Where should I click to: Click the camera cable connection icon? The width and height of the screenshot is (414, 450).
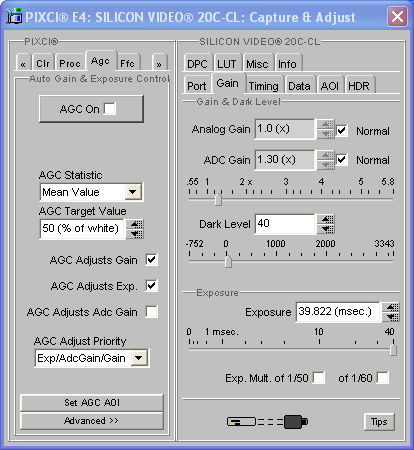click(267, 422)
